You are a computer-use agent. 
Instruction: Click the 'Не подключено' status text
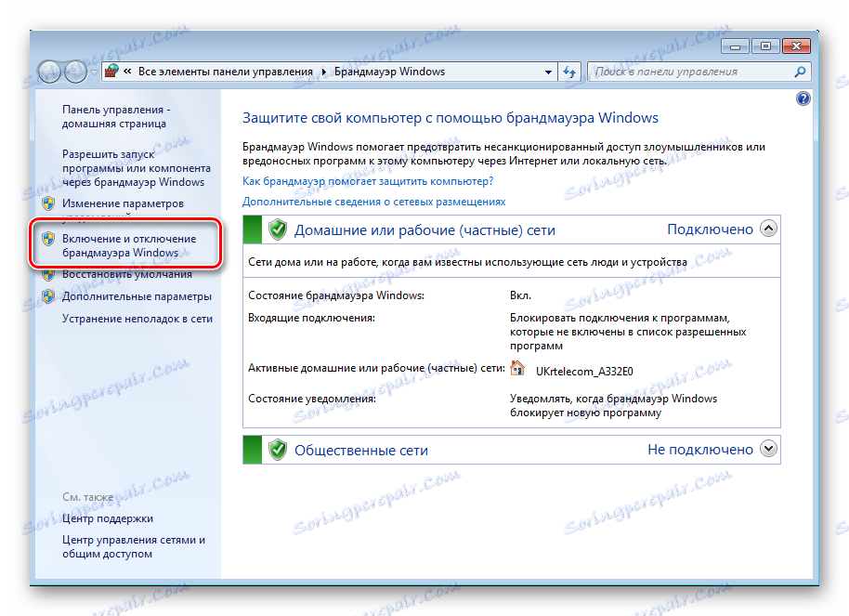[700, 449]
